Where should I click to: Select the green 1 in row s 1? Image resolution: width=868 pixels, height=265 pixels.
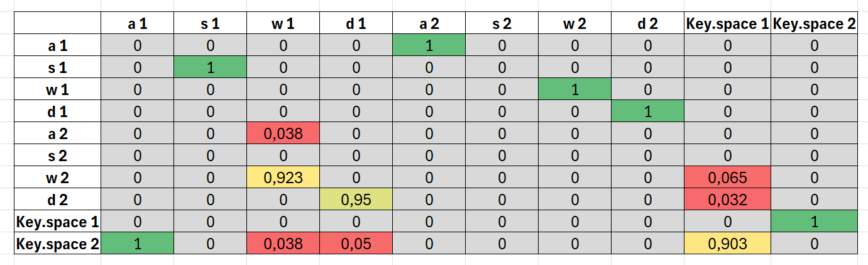click(210, 67)
